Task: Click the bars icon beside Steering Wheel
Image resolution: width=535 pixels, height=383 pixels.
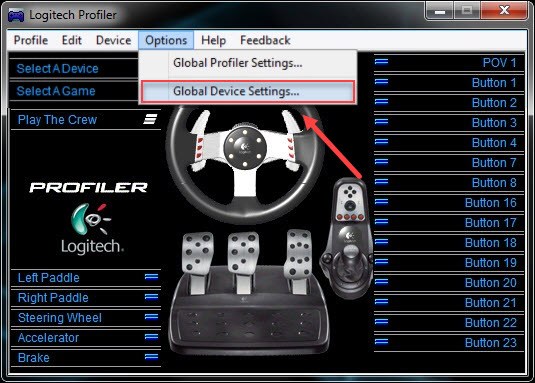Action: click(x=151, y=317)
